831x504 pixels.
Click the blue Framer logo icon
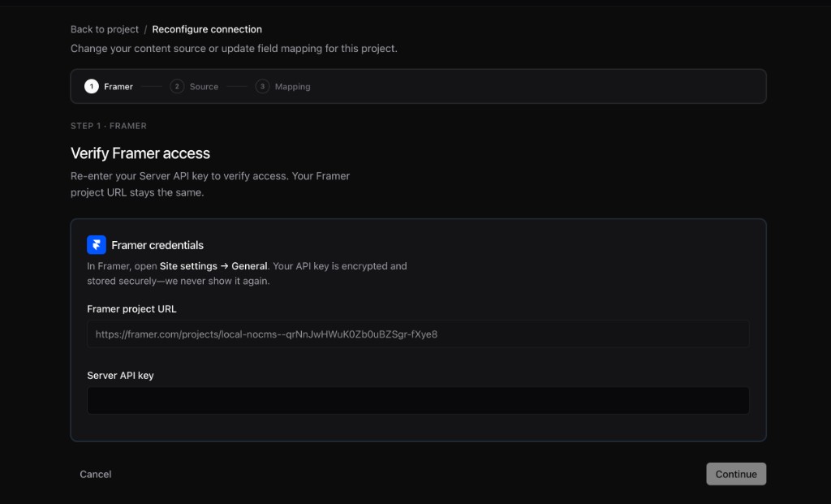tap(97, 245)
